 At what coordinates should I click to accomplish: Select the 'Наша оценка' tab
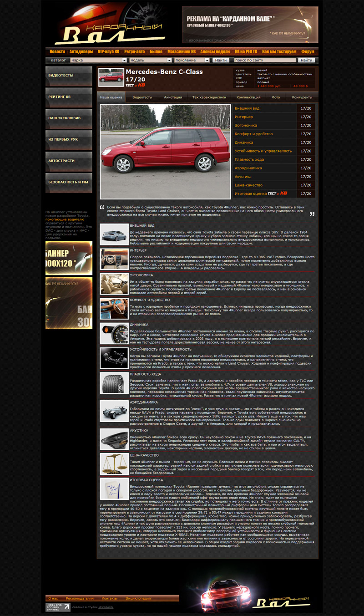pyautogui.click(x=111, y=97)
